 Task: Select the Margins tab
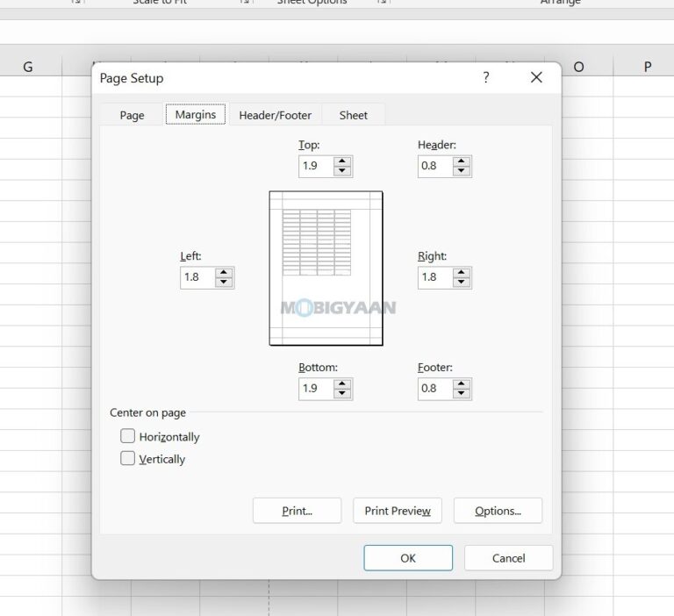coord(196,114)
